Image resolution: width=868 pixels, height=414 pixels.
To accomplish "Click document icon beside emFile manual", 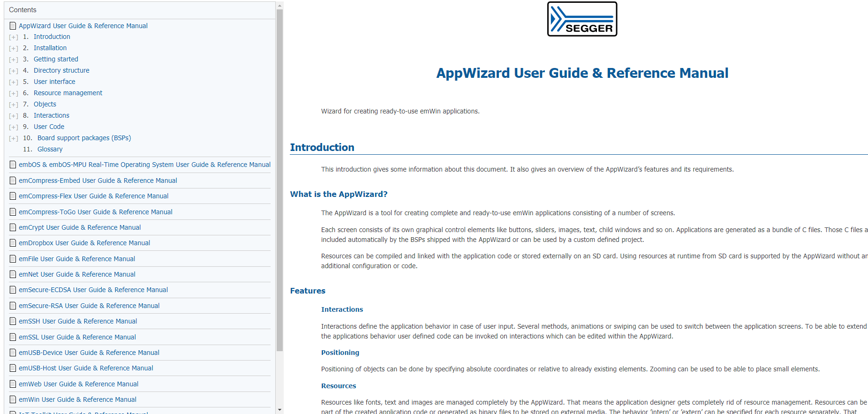I will pos(13,259).
